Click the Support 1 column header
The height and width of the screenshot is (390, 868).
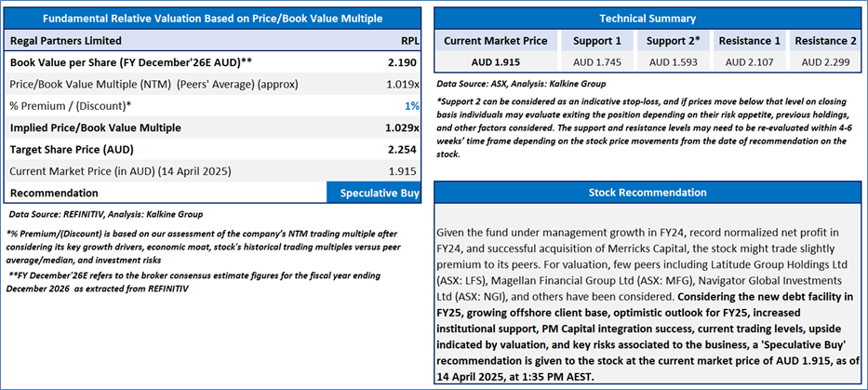[596, 41]
